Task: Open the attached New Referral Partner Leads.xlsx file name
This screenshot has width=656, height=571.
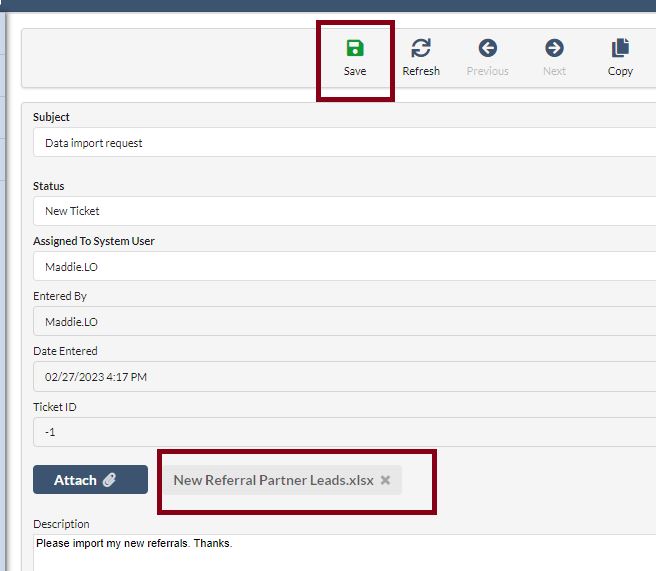Action: [273, 480]
